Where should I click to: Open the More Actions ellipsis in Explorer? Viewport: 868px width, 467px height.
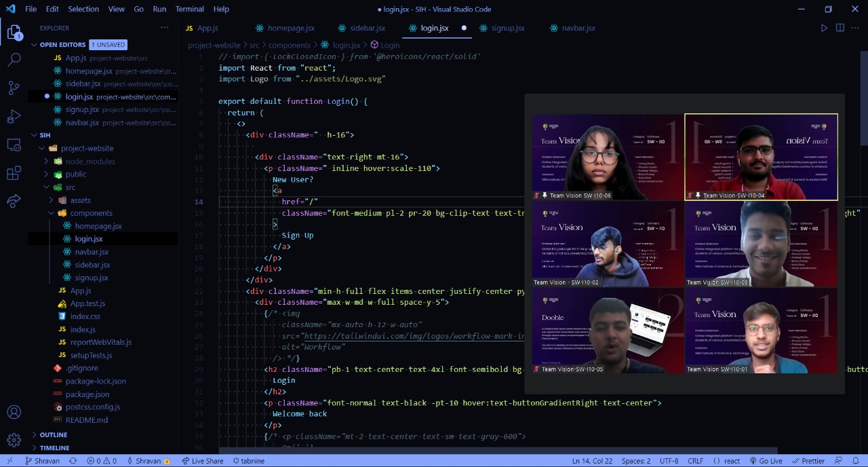[x=164, y=27]
